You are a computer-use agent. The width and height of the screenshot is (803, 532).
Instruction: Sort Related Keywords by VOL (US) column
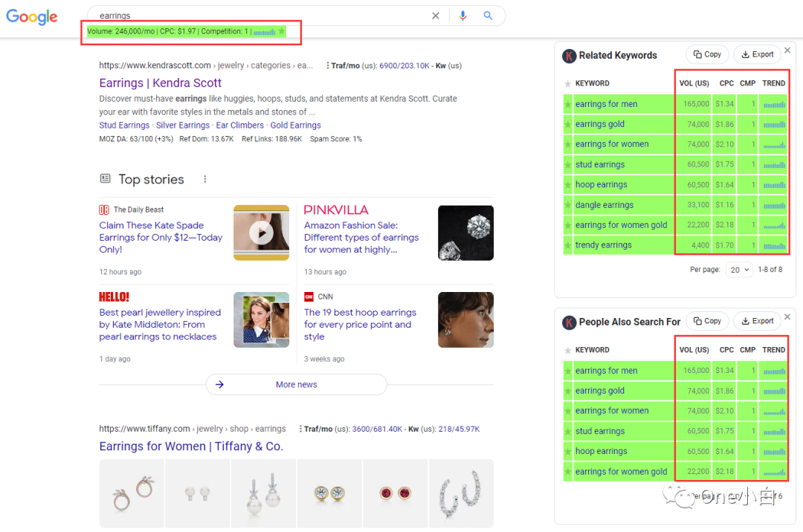pyautogui.click(x=694, y=83)
